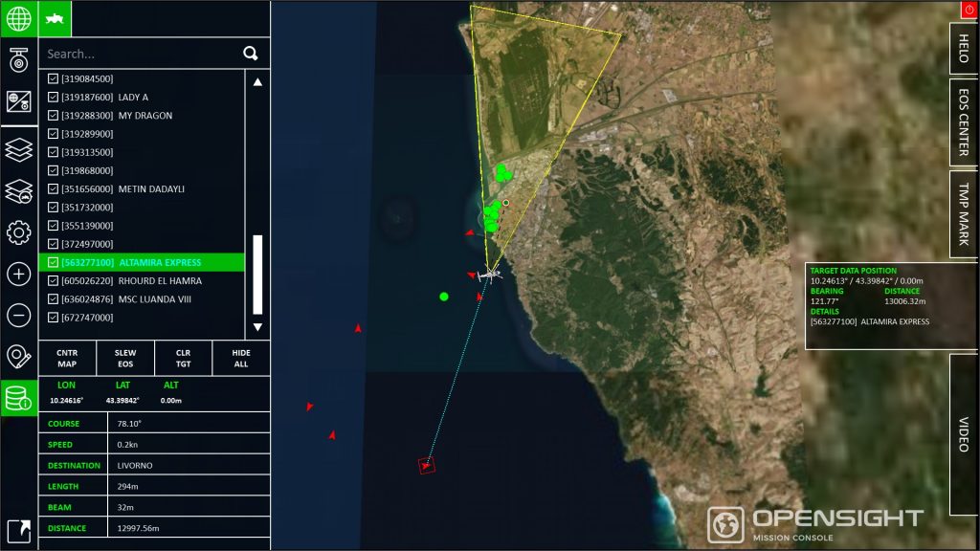This screenshot has height=551, width=980.
Task: Toggle checkbox for [319084500]
Action: click(54, 78)
